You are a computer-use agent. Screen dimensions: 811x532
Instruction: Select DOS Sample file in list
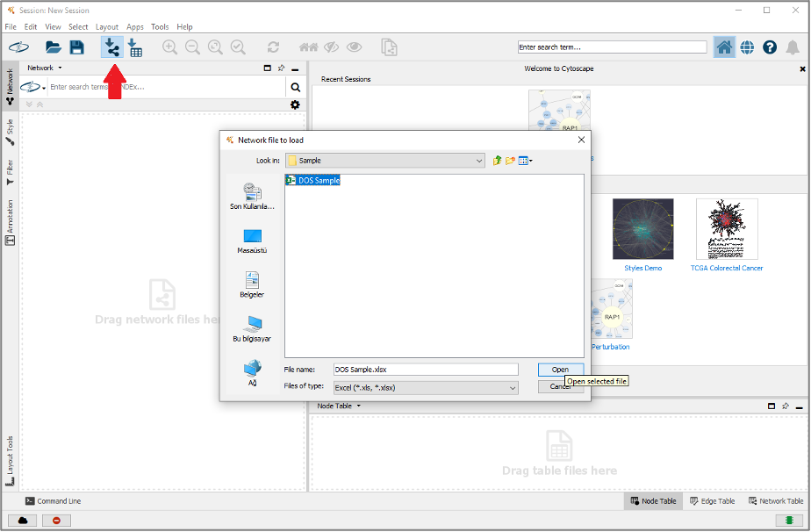pos(313,180)
